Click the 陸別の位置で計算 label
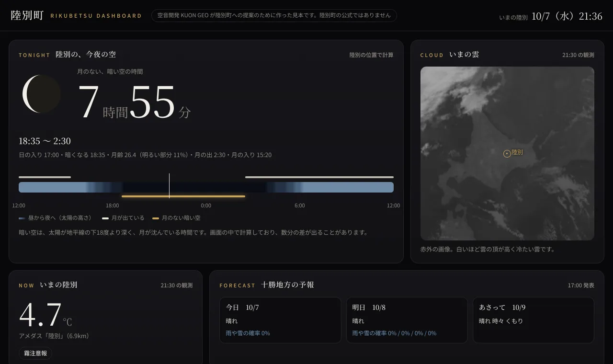The height and width of the screenshot is (364, 613). tap(371, 55)
